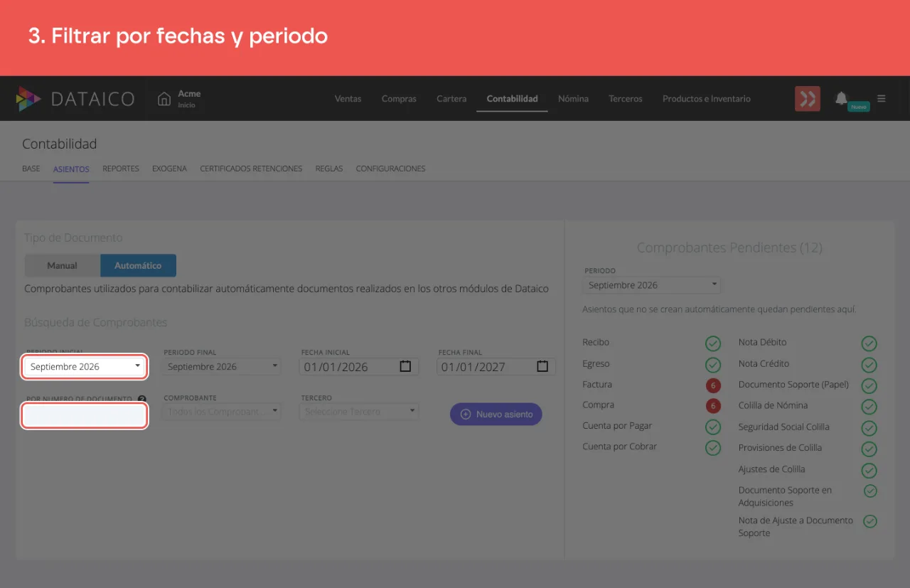
Task: Open the Nómina menu
Action: [573, 99]
